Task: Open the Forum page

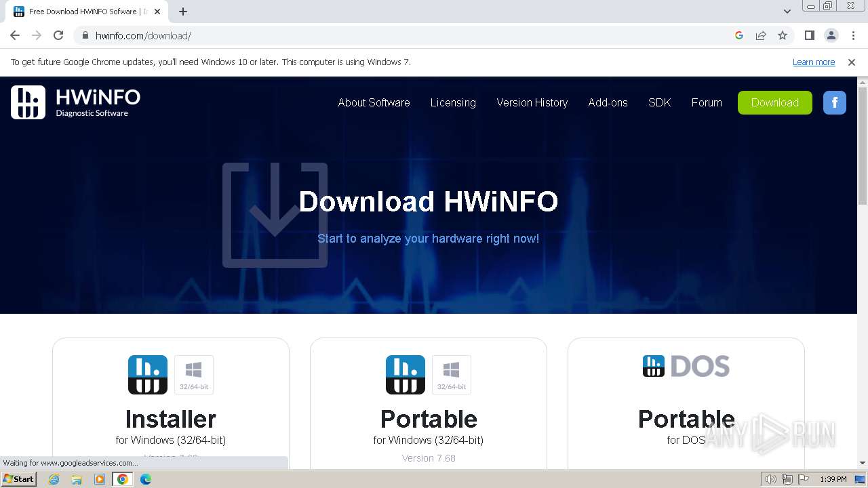Action: 707,102
